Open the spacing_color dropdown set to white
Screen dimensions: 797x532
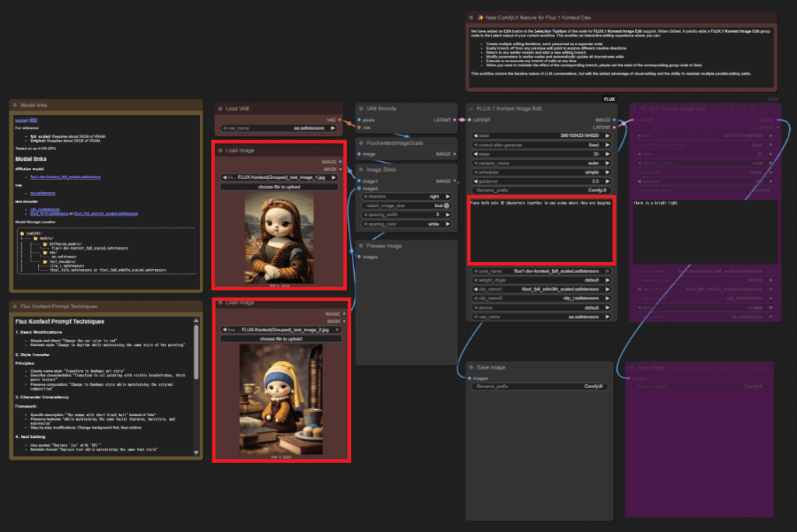[x=406, y=224]
